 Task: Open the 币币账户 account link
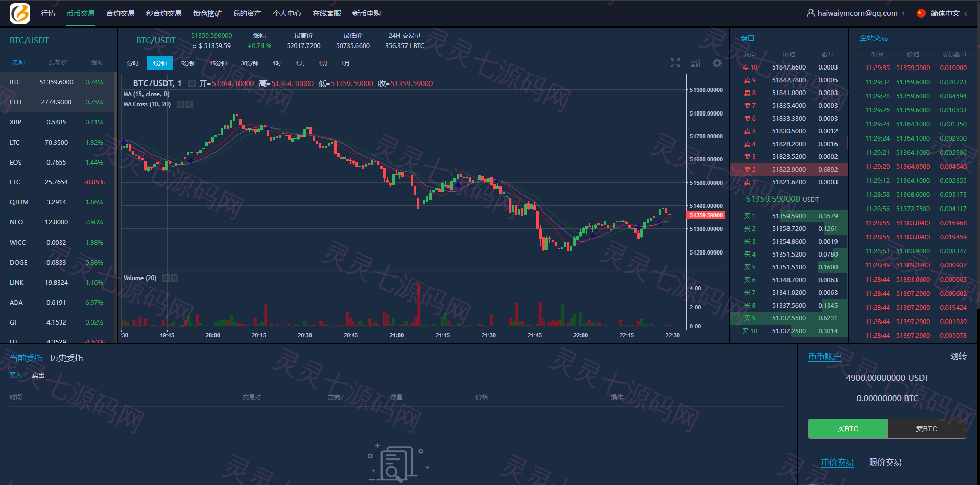coord(824,357)
